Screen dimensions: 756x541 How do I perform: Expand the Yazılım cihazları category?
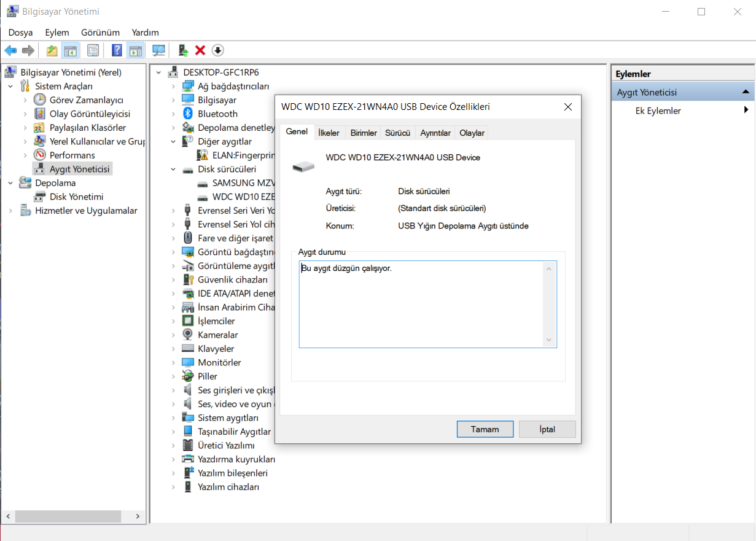click(x=173, y=487)
